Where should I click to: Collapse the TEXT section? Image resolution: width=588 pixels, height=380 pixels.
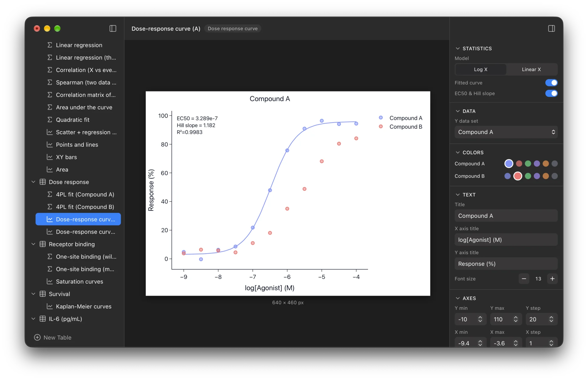pyautogui.click(x=458, y=195)
